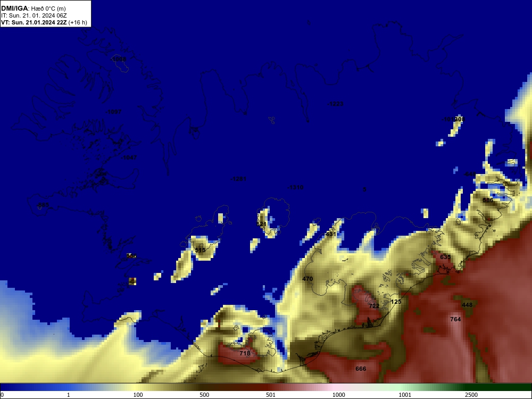The image size is (532, 399).
Task: Click the legend label '501'
Action: [271, 395]
